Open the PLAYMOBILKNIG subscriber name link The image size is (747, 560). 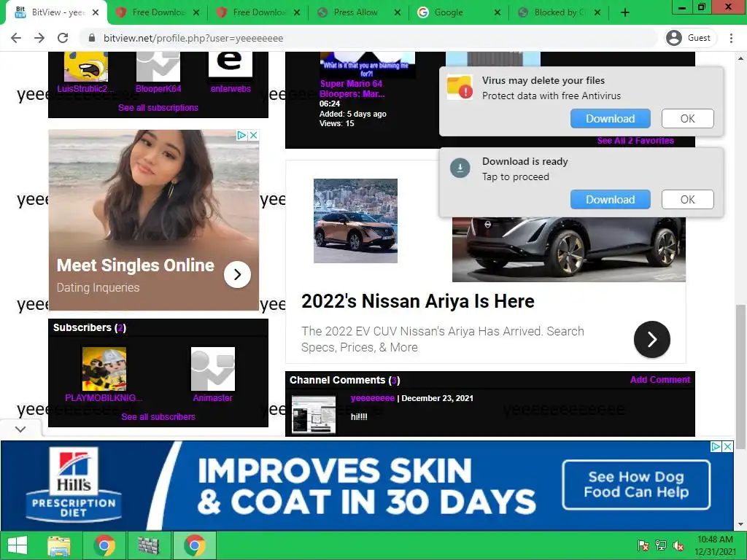[104, 397]
